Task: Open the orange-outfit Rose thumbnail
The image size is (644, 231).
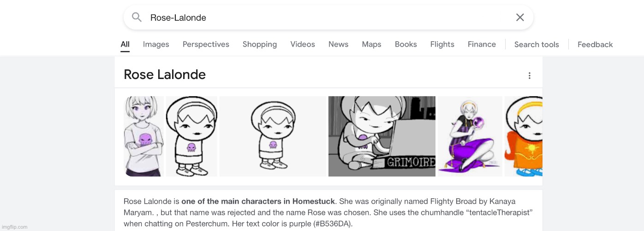Action: (524, 136)
